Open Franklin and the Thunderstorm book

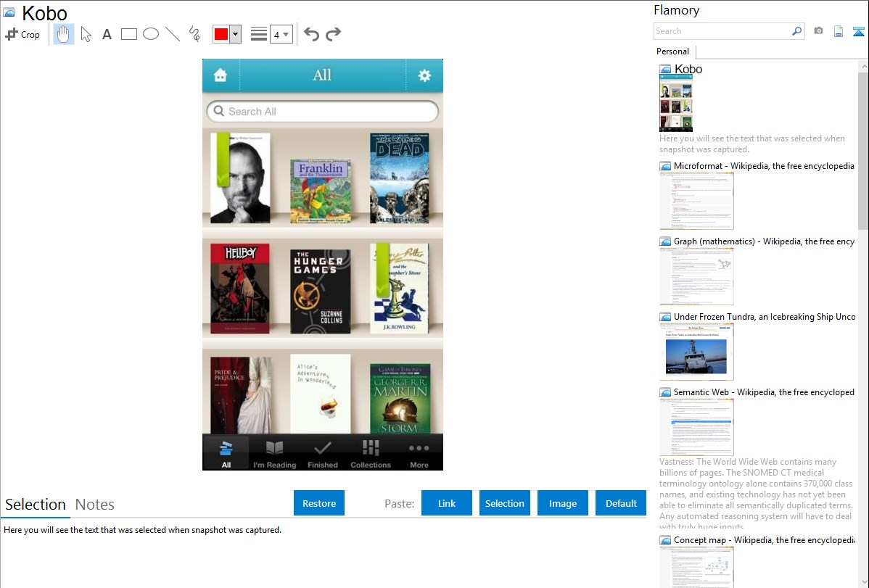(321, 191)
